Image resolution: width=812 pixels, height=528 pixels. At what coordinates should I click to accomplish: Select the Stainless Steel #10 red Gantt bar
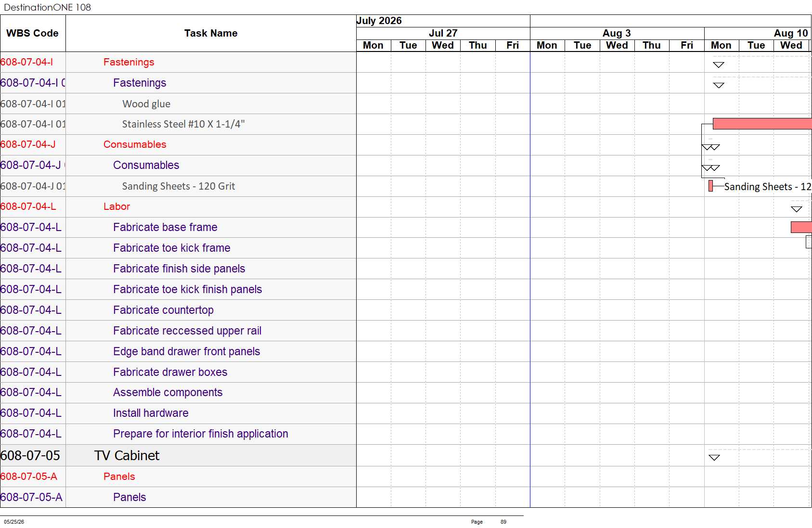point(762,124)
